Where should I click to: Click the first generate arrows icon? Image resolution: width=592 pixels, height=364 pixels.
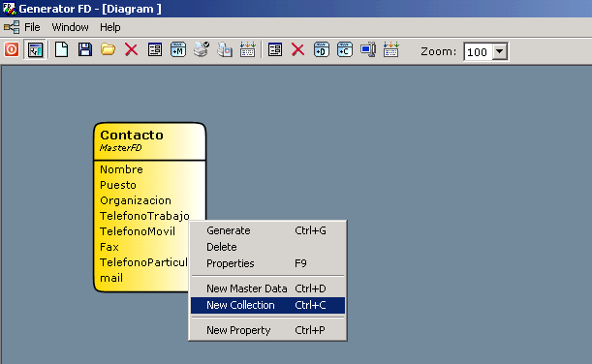(x=248, y=49)
